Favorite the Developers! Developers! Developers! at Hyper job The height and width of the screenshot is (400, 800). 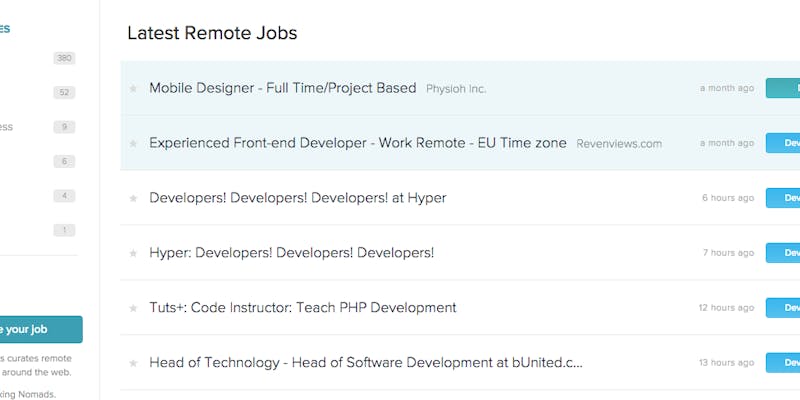tap(133, 199)
